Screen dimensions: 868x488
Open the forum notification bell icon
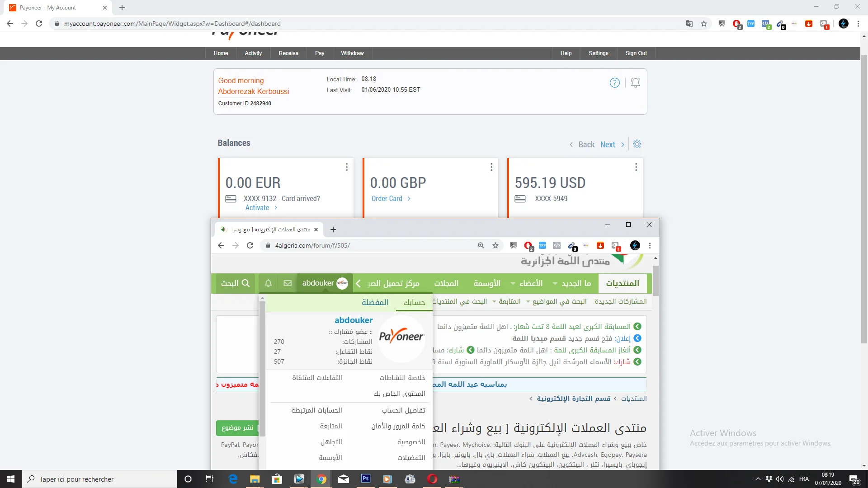(268, 283)
